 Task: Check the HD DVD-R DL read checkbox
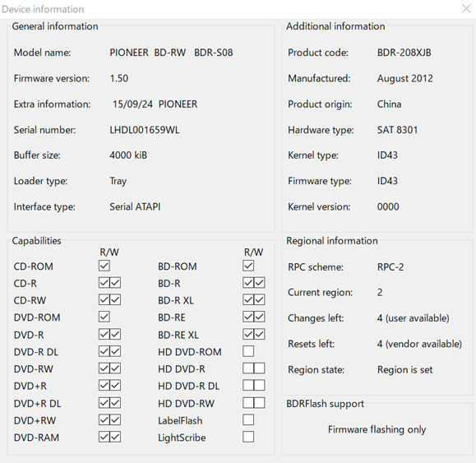(x=248, y=386)
